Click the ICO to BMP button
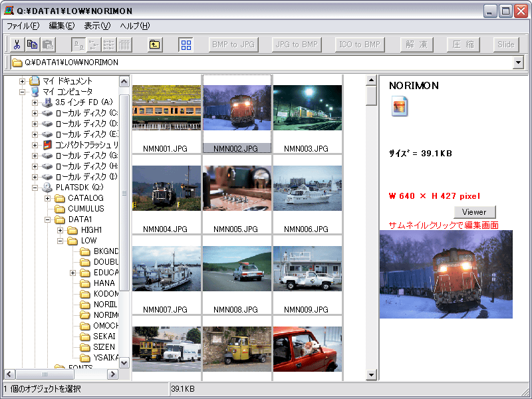The width and height of the screenshot is (532, 399). coord(360,45)
